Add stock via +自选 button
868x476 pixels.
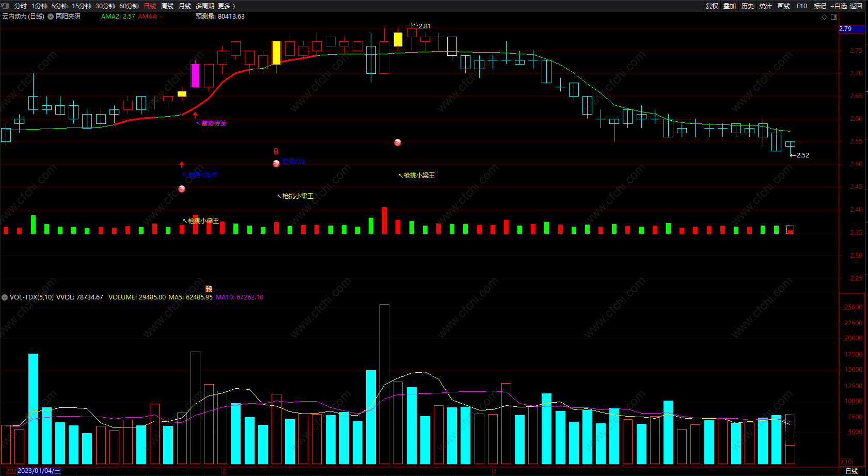tap(839, 6)
